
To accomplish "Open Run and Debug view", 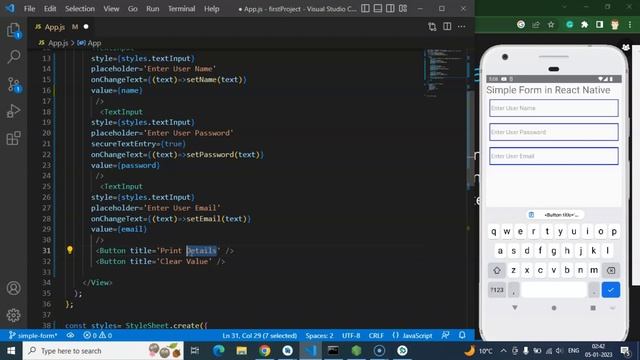I will (x=13, y=111).
